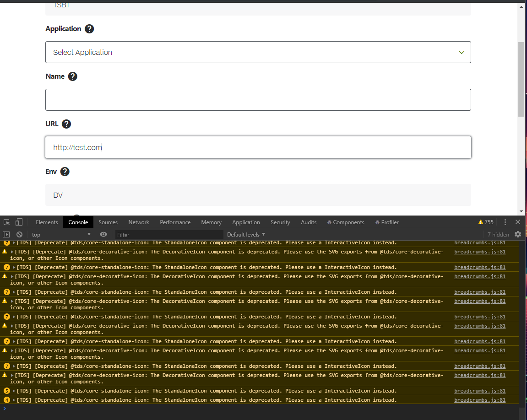
Task: Open the DevTools kebab menu icon
Action: [x=505, y=222]
